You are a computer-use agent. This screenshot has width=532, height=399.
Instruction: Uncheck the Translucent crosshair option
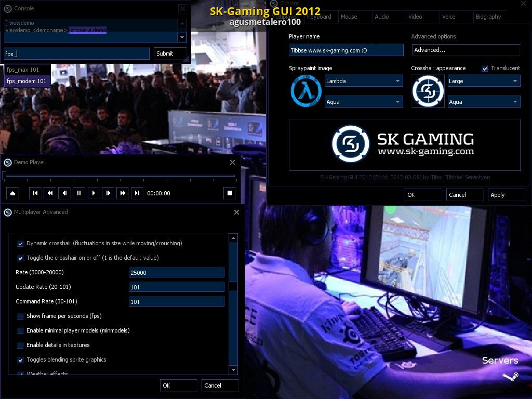pos(485,69)
